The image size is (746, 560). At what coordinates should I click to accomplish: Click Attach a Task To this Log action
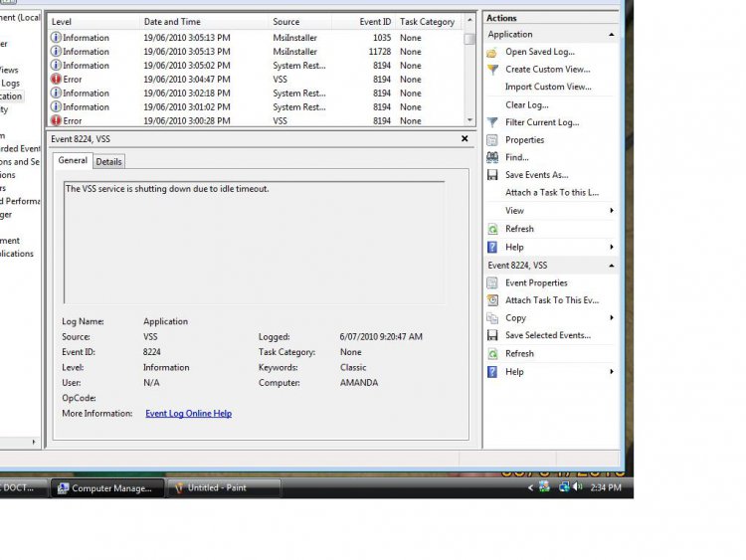[552, 192]
